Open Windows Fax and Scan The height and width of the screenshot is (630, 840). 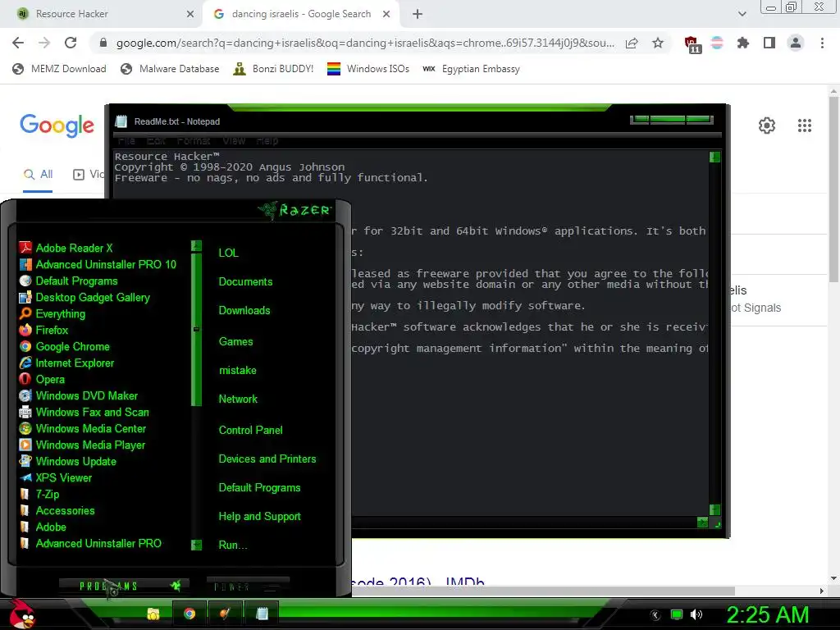pyautogui.click(x=84, y=412)
